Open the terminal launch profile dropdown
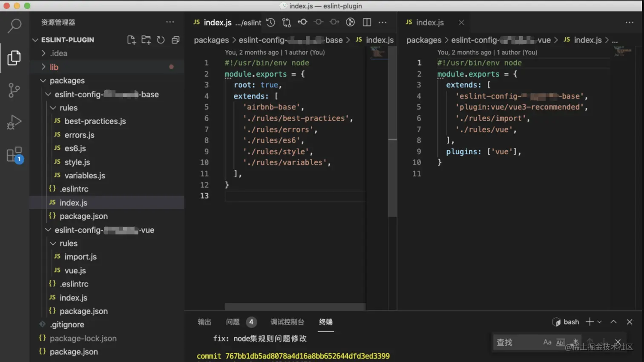 pyautogui.click(x=599, y=322)
